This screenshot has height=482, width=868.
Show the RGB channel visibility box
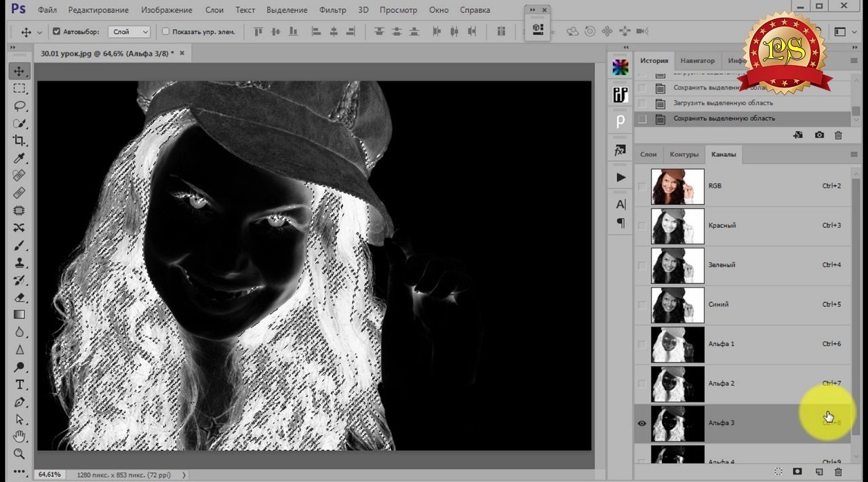click(x=642, y=186)
